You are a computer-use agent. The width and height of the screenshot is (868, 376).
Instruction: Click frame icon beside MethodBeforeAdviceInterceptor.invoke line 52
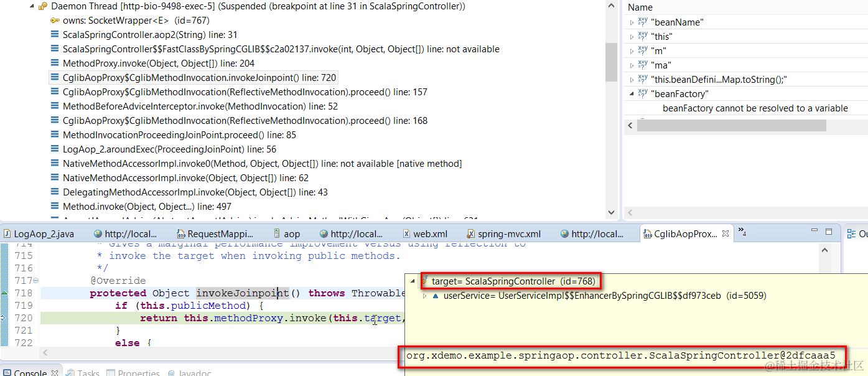(x=55, y=106)
